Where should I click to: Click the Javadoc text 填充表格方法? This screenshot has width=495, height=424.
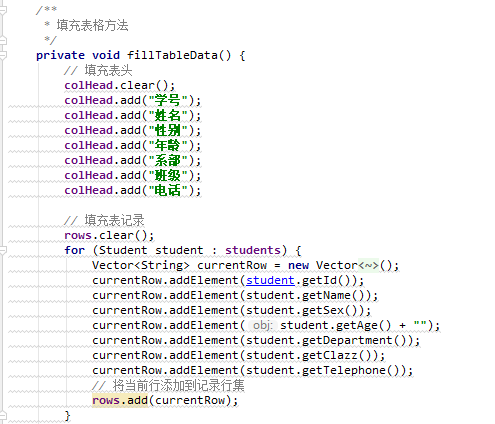[x=92, y=25]
